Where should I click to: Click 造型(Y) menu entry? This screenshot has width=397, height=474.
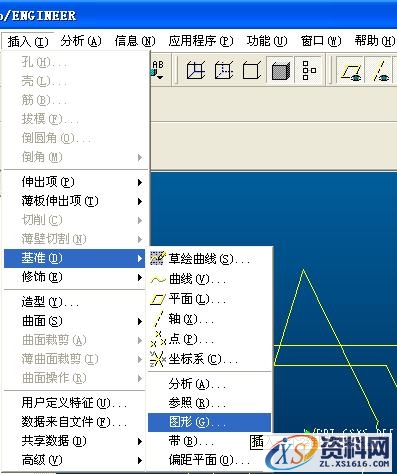tap(75, 302)
